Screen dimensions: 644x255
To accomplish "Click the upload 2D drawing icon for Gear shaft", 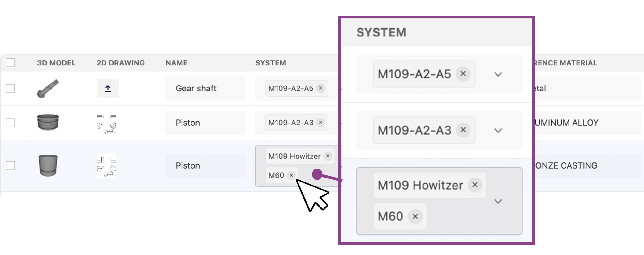I will coord(108,89).
